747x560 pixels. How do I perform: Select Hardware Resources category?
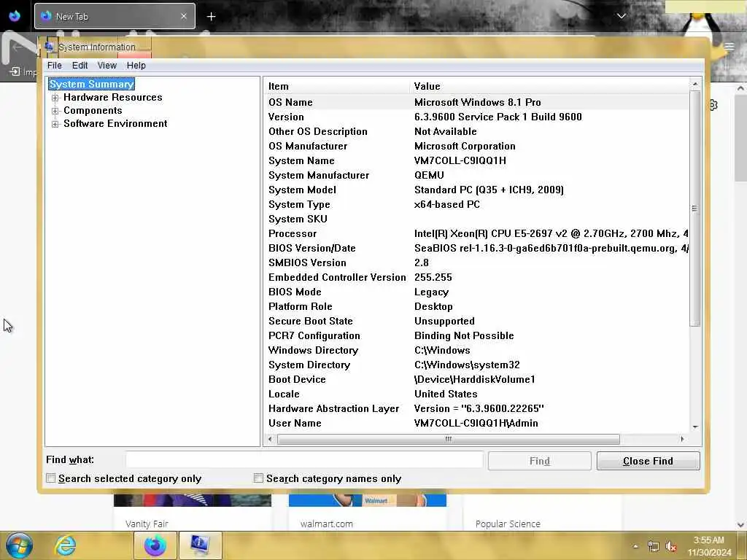point(113,97)
